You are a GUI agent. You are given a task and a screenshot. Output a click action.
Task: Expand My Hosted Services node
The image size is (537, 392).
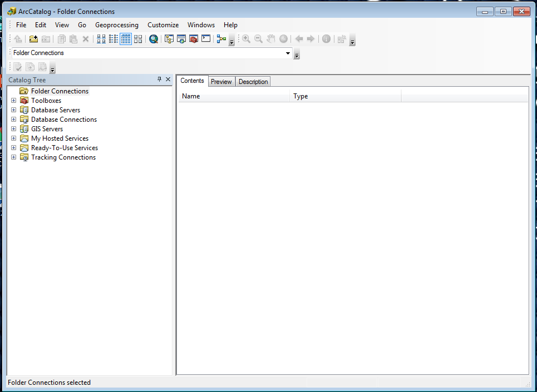[x=14, y=138]
